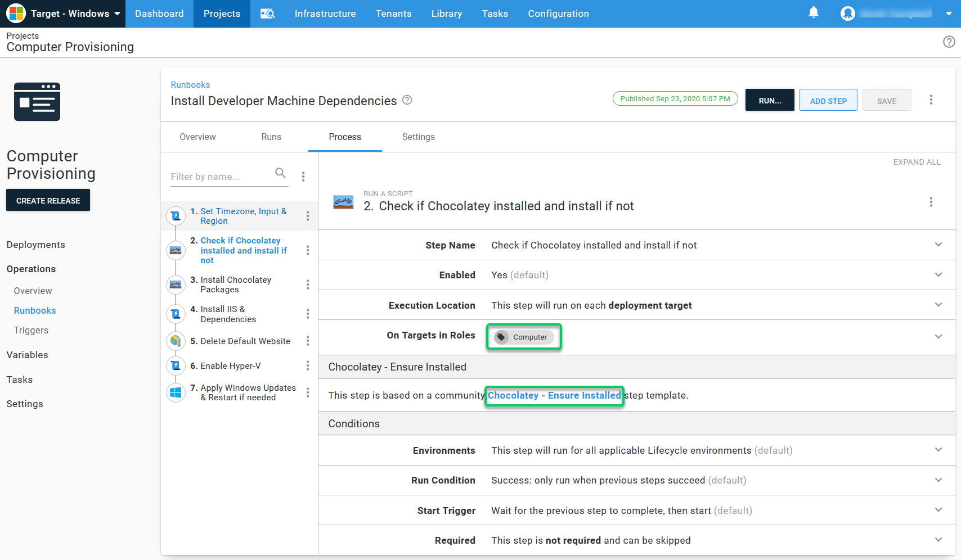Click the notifications bell icon
The height and width of the screenshot is (560, 961).
click(813, 13)
